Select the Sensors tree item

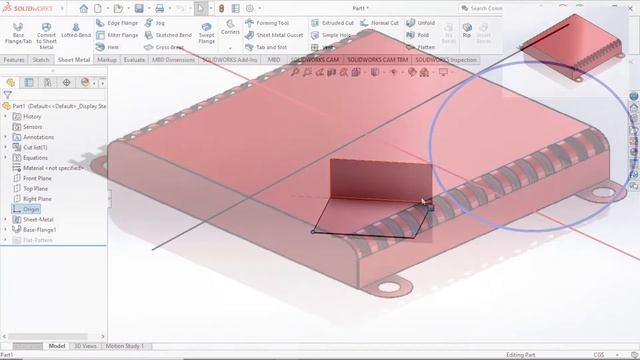[x=27, y=127]
